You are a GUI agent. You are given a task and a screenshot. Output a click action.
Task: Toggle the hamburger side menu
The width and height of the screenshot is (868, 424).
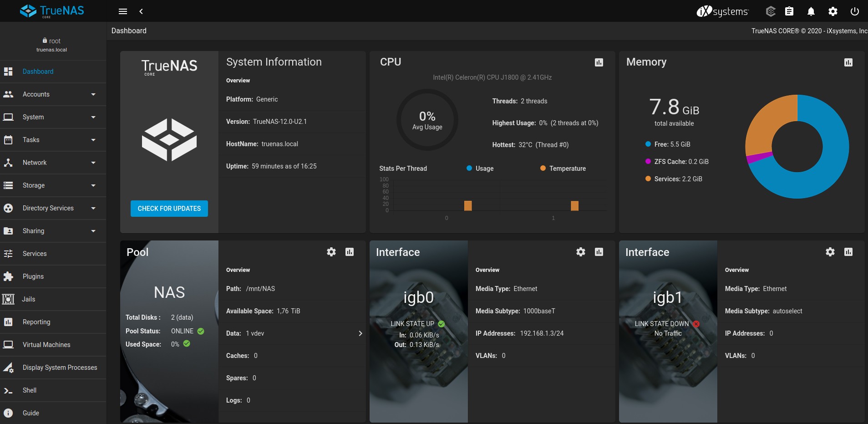[x=123, y=11]
